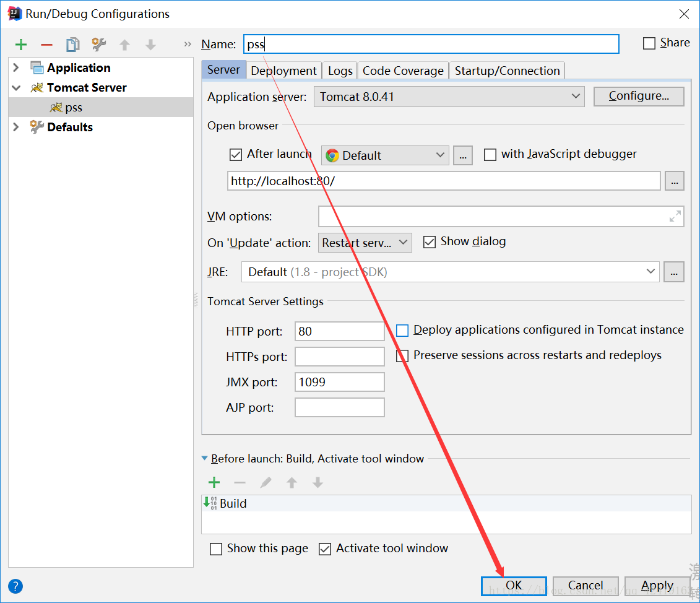Viewport: 700px width, 603px height.
Task: Remove configuration with red minus icon
Action: (46, 45)
